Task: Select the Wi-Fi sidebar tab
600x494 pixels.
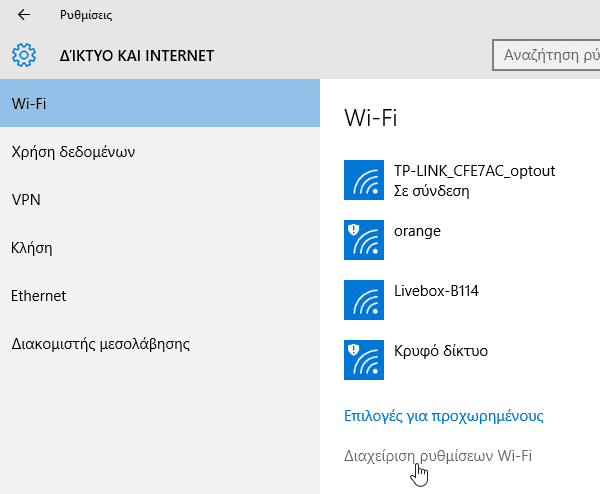Action: pos(160,104)
